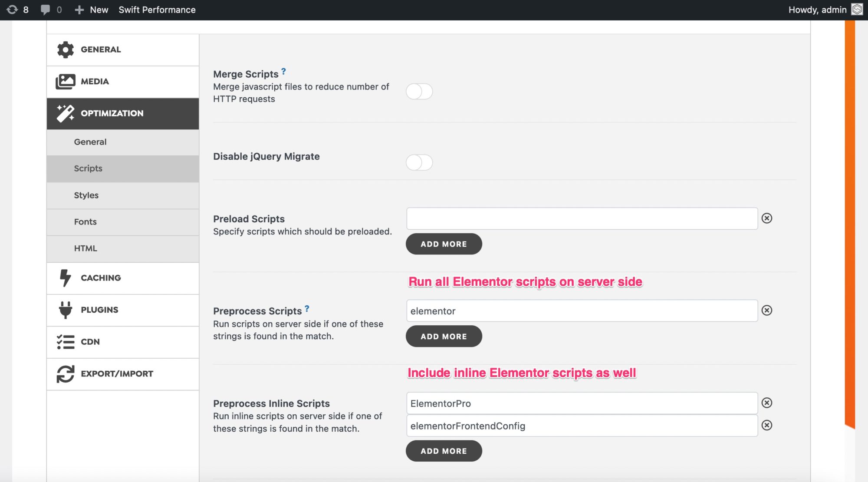Click the empty Preload Scripts input field
The height and width of the screenshot is (482, 868).
coord(582,218)
